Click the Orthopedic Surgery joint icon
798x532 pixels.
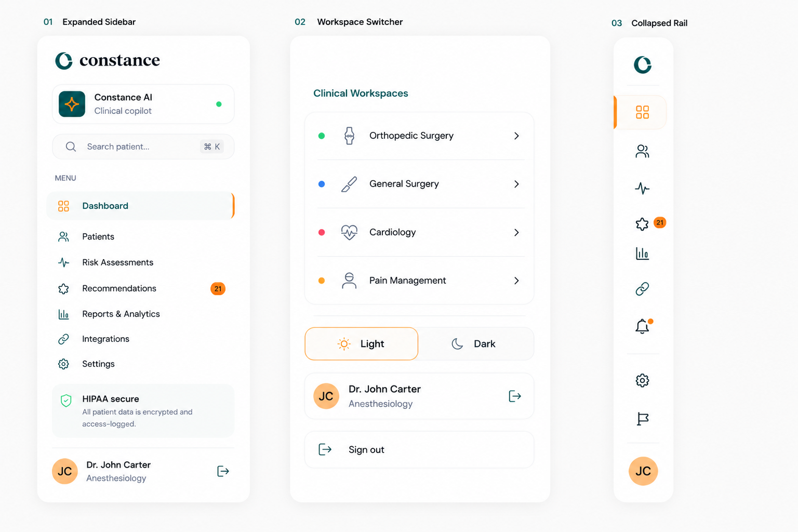click(349, 136)
